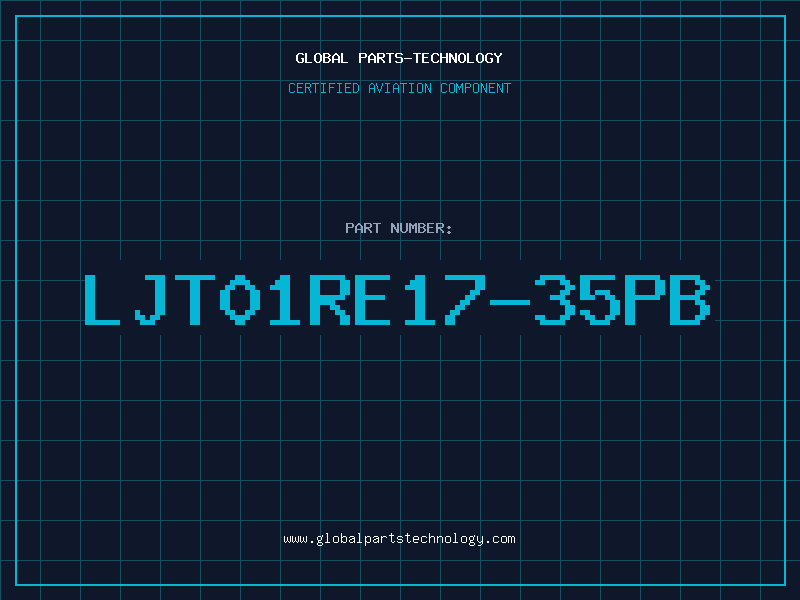The height and width of the screenshot is (600, 800).
Task: Click the large digit 5 in part number
Action: pyautogui.click(x=600, y=299)
